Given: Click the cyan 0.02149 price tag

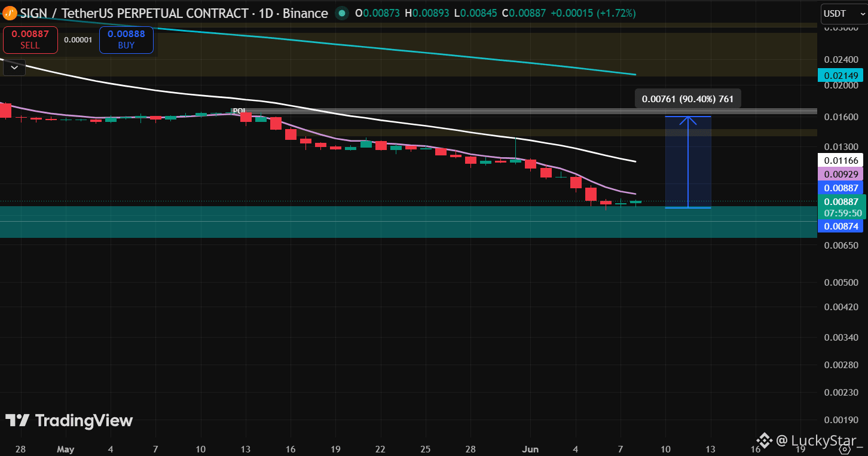Looking at the screenshot, I should [841, 75].
